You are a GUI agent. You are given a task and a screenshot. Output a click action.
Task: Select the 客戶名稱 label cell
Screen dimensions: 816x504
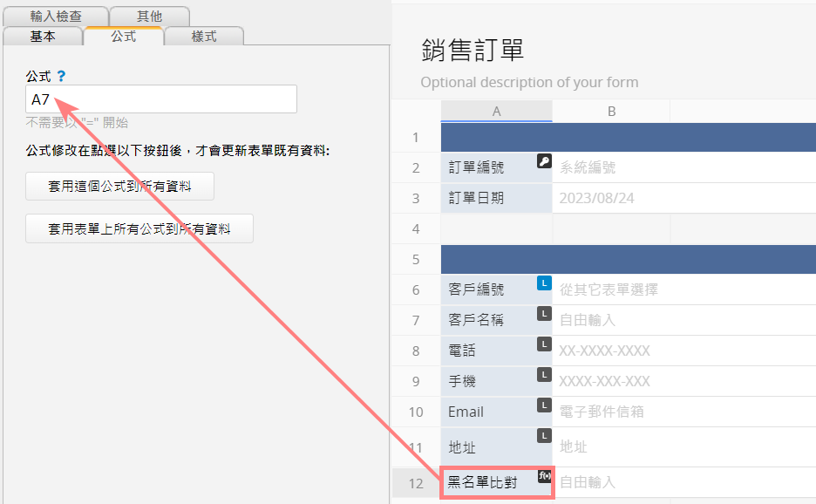[496, 320]
